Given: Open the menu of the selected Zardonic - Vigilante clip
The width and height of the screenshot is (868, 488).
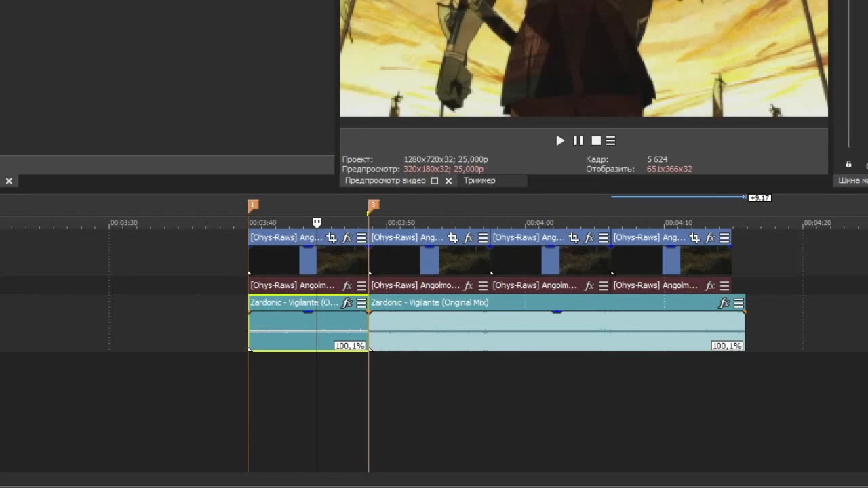Looking at the screenshot, I should coord(361,303).
